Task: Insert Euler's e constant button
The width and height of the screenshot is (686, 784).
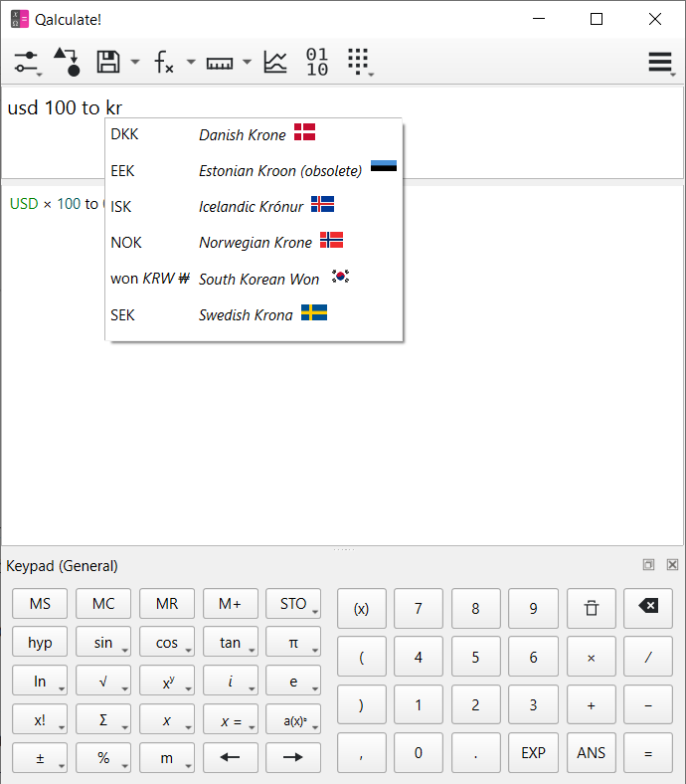Action: click(293, 681)
